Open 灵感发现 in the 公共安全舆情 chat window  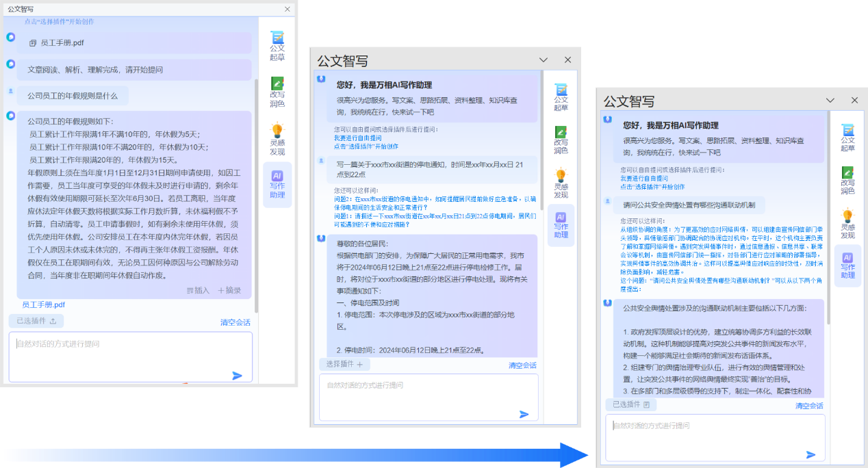(848, 224)
